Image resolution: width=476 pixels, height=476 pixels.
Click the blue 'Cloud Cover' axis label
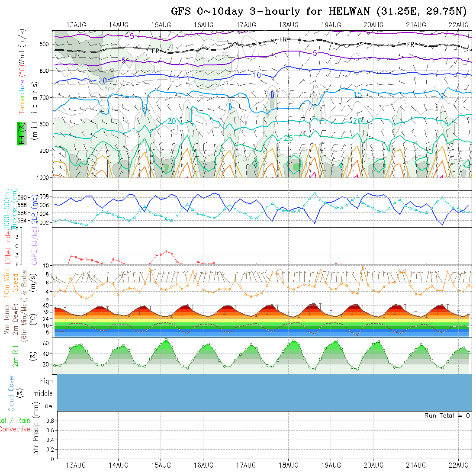pos(11,393)
